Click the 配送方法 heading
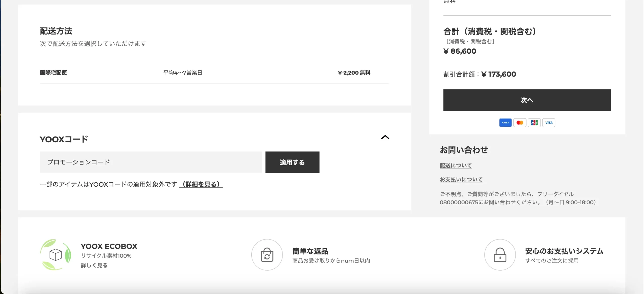Viewport: 644px width, 294px height. tap(56, 31)
